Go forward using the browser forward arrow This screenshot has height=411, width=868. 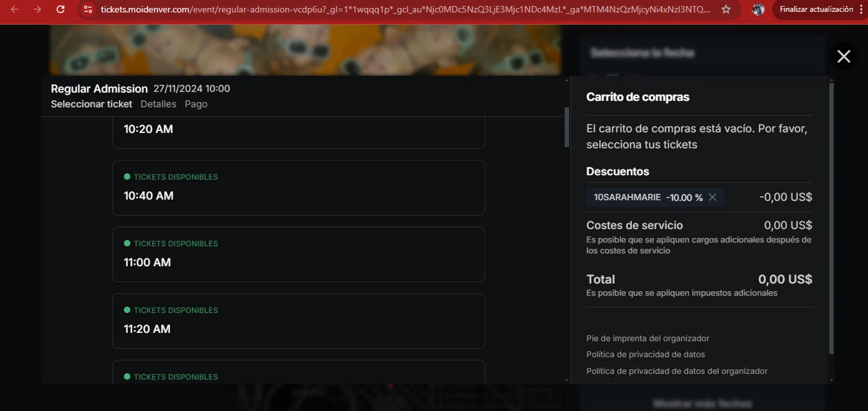[x=37, y=9]
